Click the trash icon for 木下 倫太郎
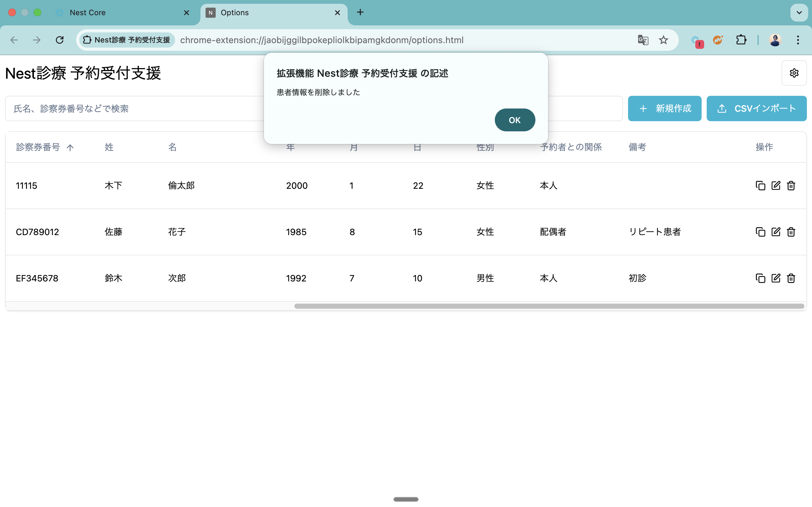The image size is (812, 507). coord(791,185)
